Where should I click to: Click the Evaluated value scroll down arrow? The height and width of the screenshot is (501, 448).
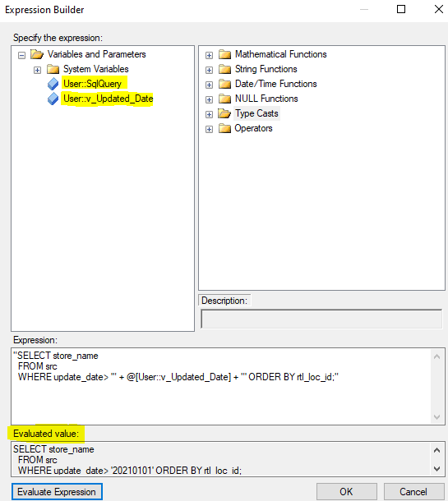(437, 469)
